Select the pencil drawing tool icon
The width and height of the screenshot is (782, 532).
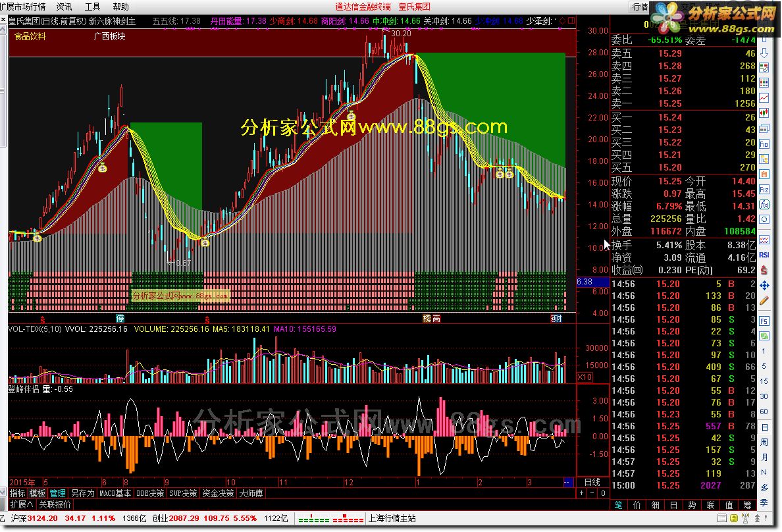pyautogui.click(x=764, y=300)
